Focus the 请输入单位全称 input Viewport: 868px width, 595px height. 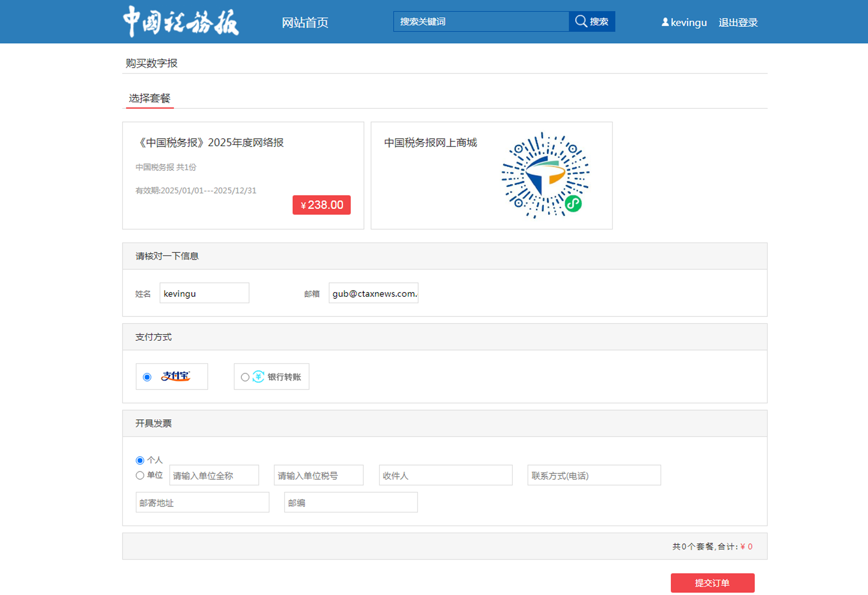[214, 475]
